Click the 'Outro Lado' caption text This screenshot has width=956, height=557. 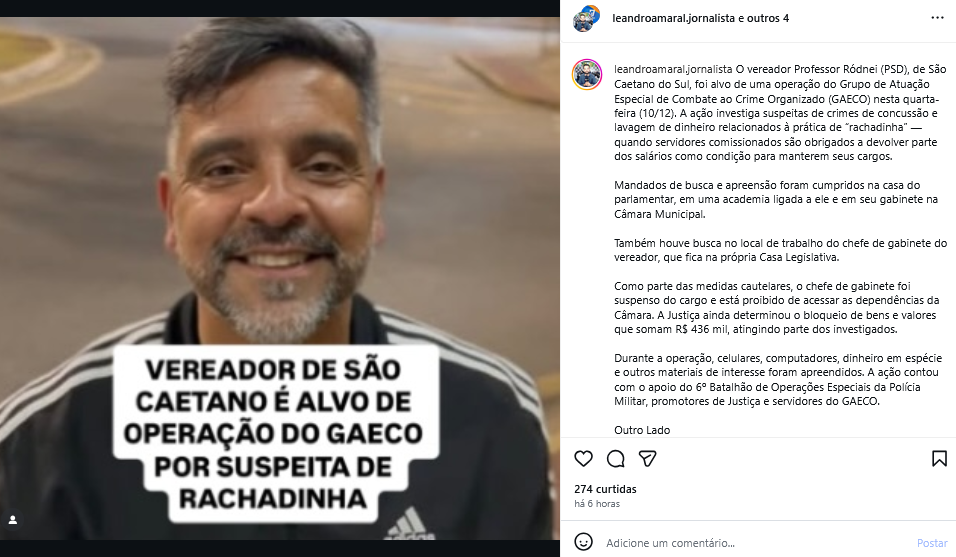642,430
